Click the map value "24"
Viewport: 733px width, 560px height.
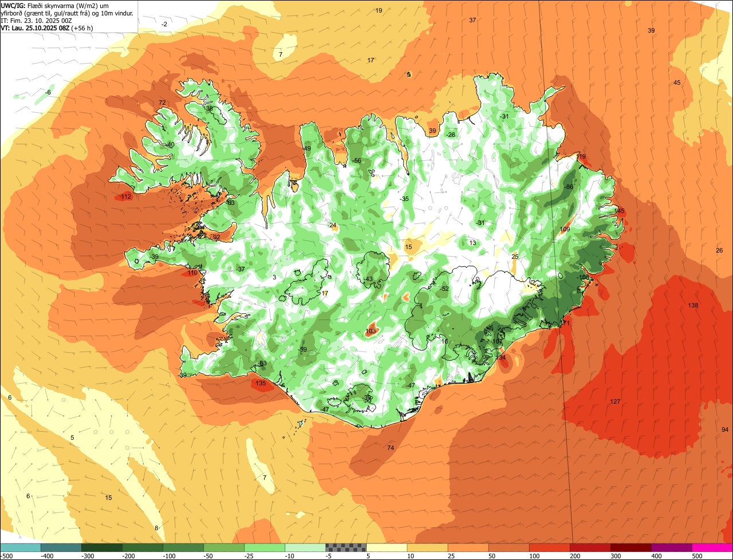click(333, 225)
